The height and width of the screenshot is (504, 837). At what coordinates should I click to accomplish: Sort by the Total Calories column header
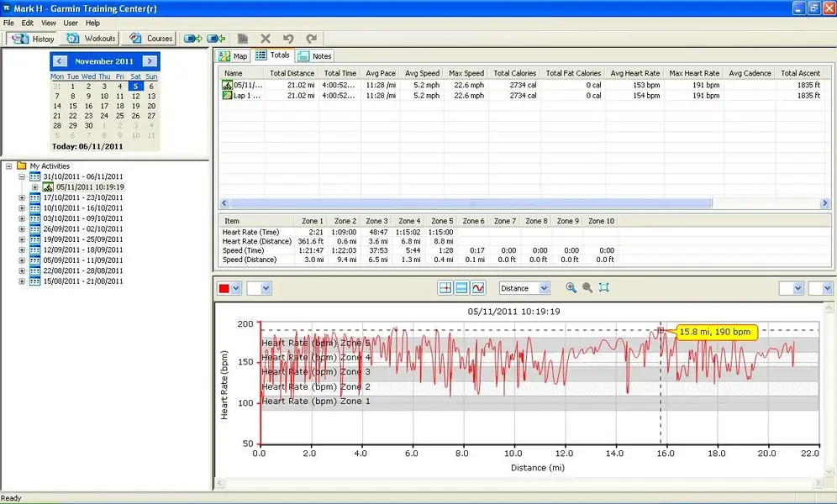pos(514,73)
